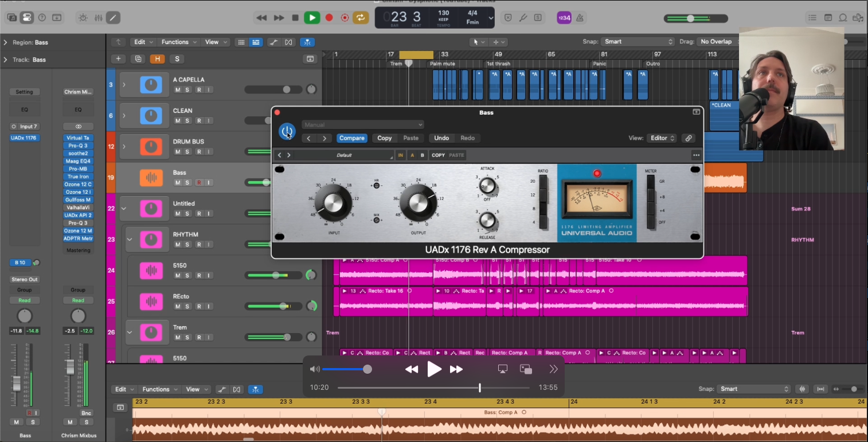Click the transport Fast Forward button
Image resolution: width=868 pixels, height=442 pixels.
[279, 18]
